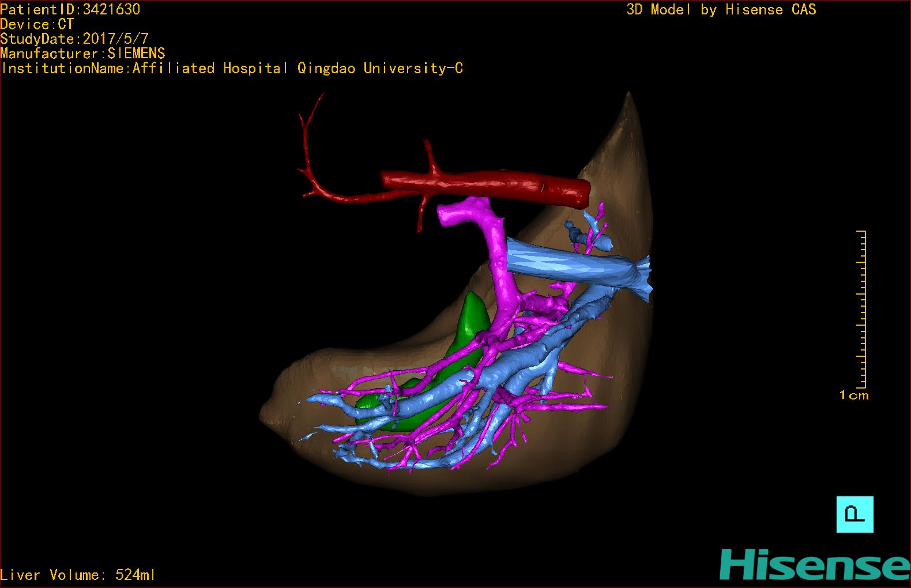911x588 pixels.
Task: Click the yellow vertical scale ruler
Action: tap(861, 310)
